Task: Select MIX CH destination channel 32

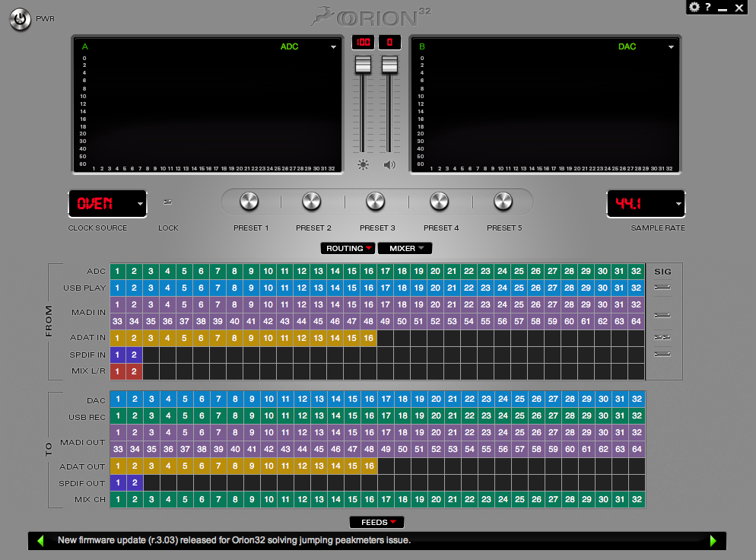Action: pyautogui.click(x=637, y=499)
